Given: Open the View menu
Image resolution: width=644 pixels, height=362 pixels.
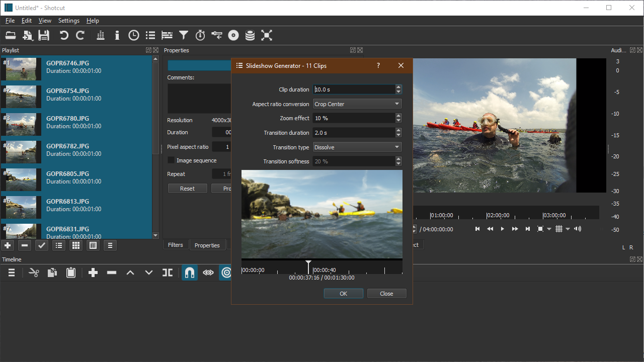Looking at the screenshot, I should (45, 21).
